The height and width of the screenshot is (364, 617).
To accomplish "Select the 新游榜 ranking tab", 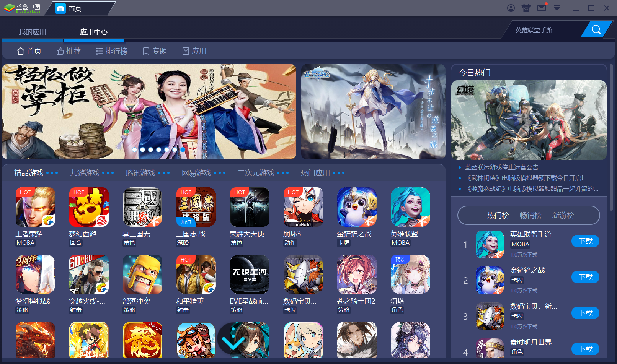I will (563, 216).
